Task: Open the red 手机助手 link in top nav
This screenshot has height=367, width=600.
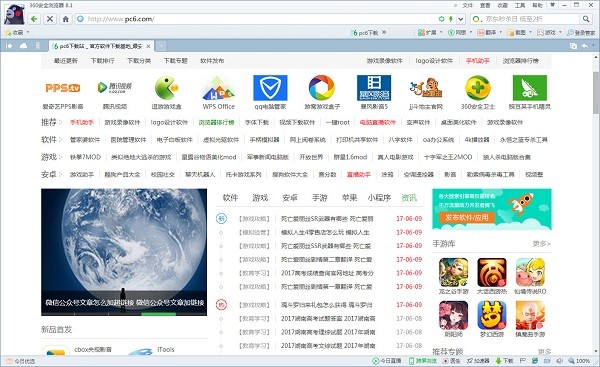Action: click(x=478, y=60)
